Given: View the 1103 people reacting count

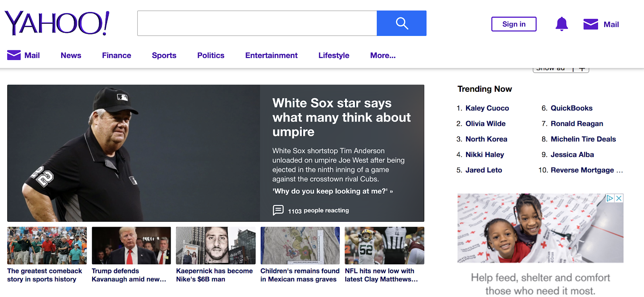Looking at the screenshot, I should tap(318, 210).
